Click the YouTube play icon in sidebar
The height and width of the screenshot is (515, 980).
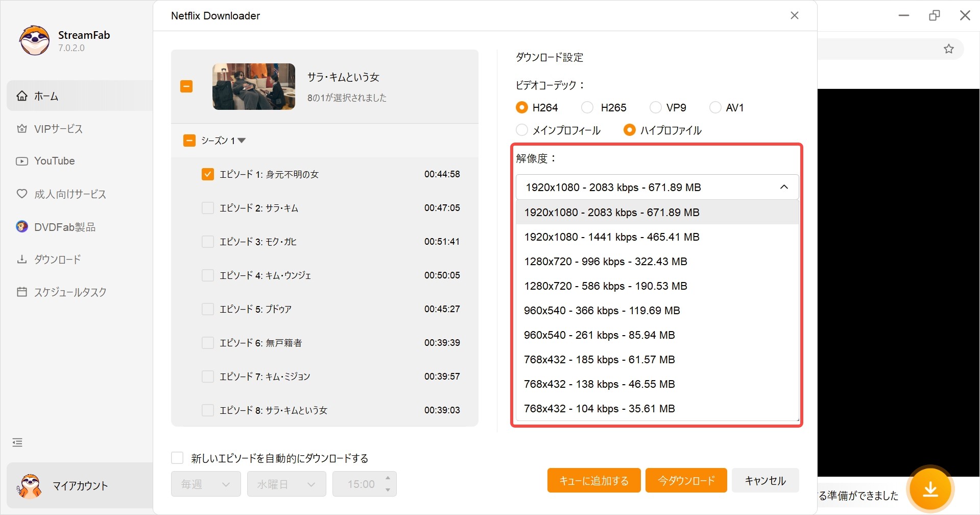22,161
